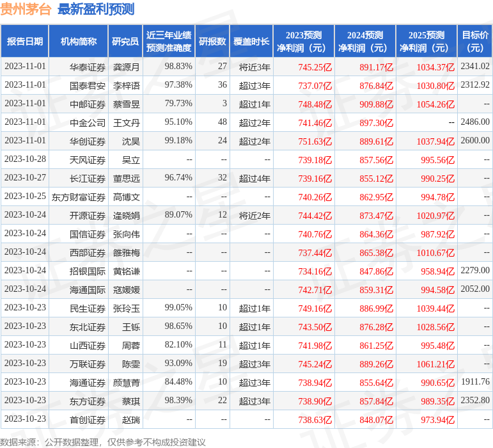Click target price 2600.00
This screenshot has width=493, height=448.
pos(475,141)
